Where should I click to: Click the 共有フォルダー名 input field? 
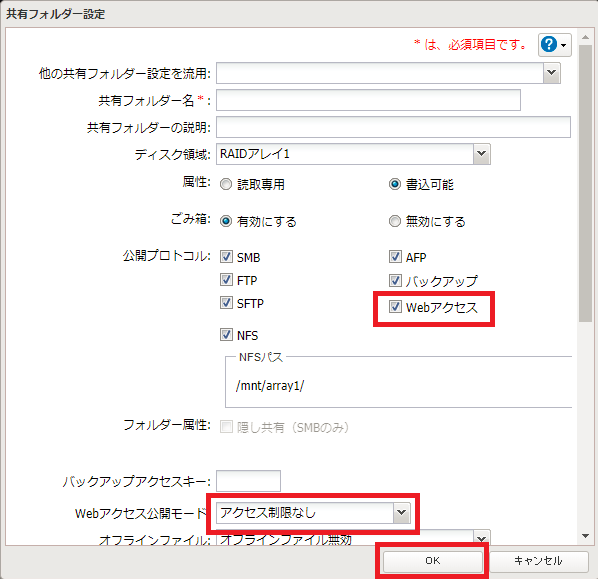(368, 100)
